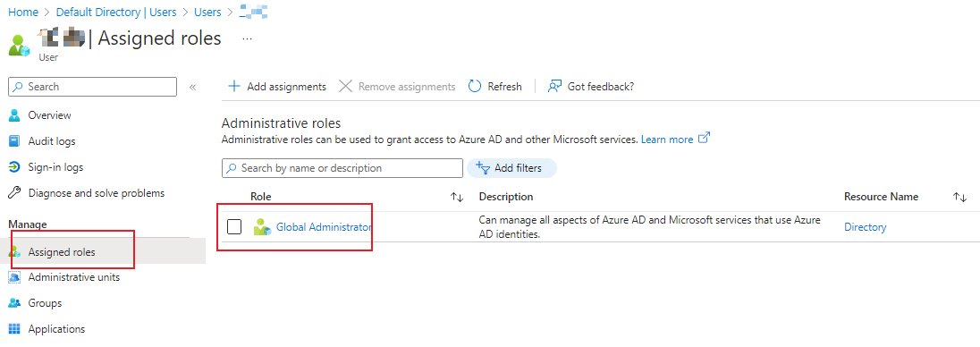980x347 pixels.
Task: Open the ellipsis more options menu
Action: pyautogui.click(x=247, y=38)
